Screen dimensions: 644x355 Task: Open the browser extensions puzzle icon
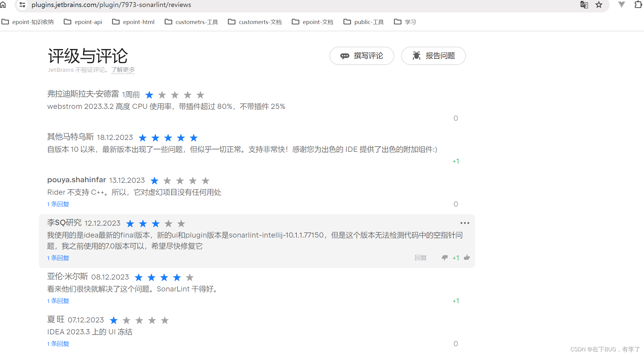pos(638,5)
